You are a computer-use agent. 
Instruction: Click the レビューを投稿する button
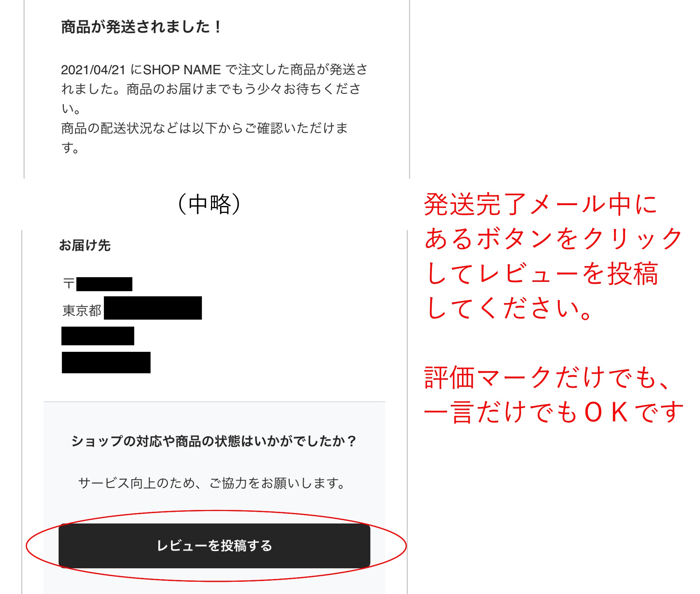pos(214,545)
